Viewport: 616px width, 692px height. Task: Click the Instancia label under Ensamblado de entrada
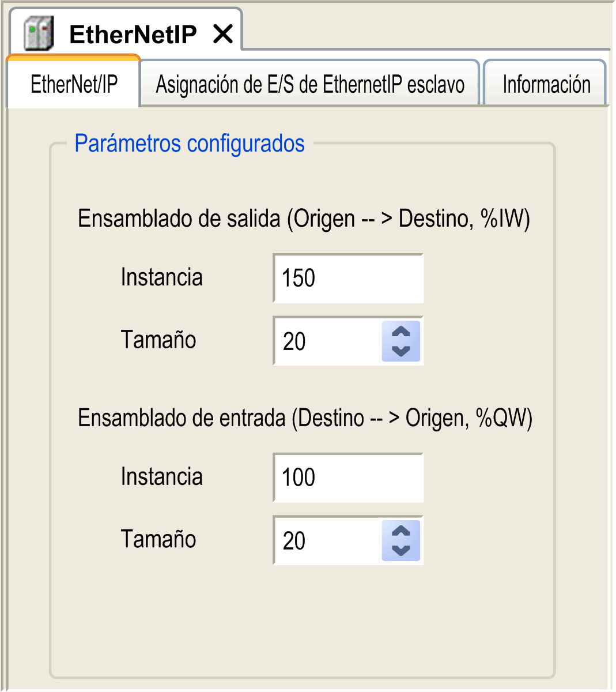(161, 477)
